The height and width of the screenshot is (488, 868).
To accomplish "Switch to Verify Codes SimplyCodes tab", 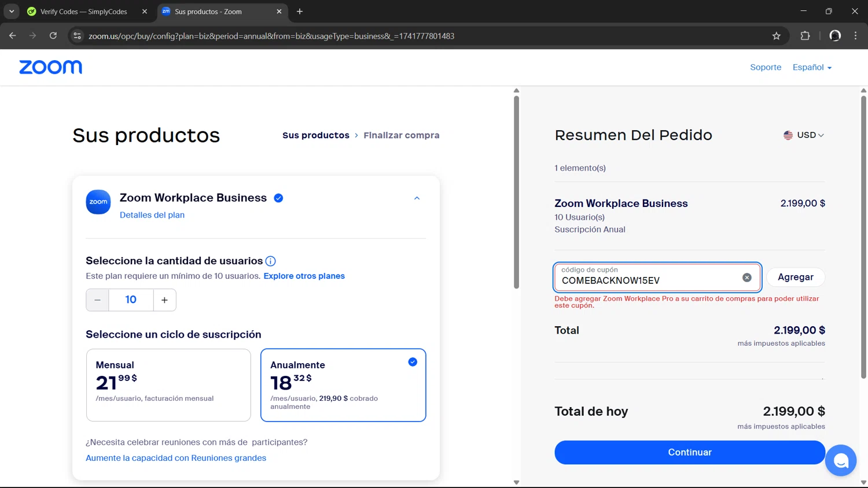I will click(x=84, y=12).
